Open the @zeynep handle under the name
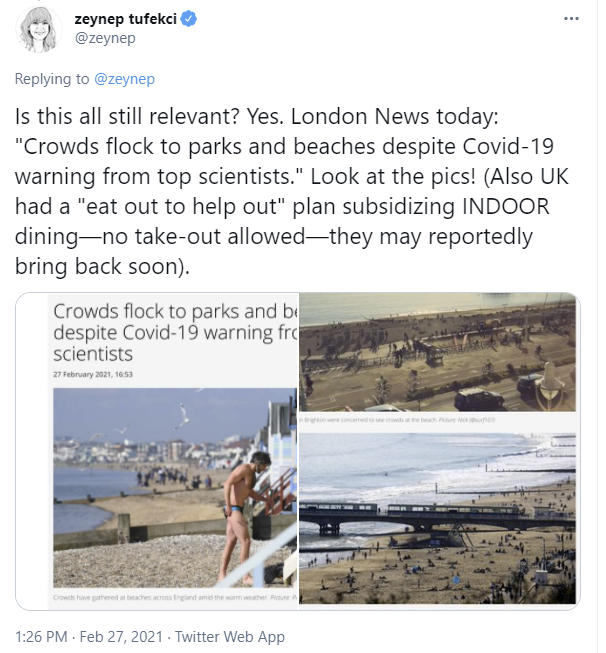 (105, 38)
